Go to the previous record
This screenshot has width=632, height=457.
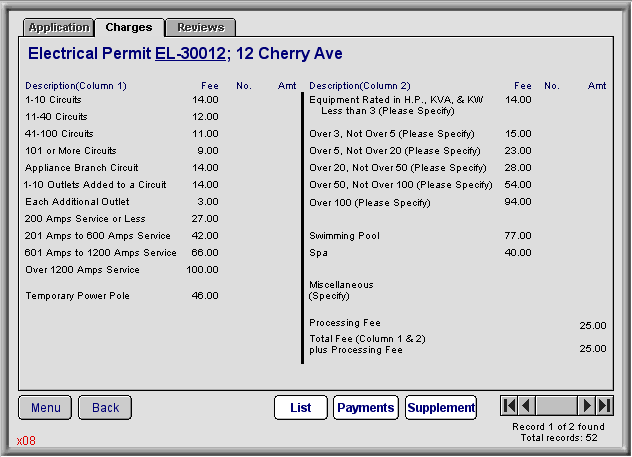[526, 405]
